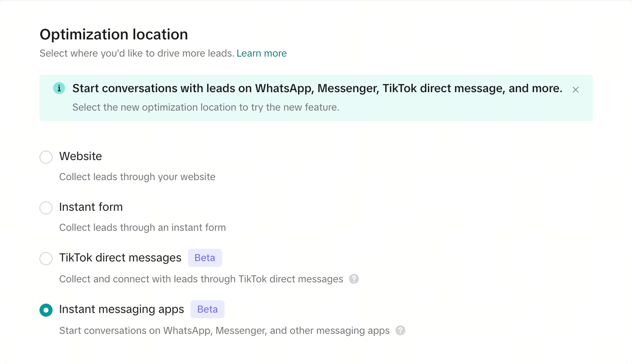The image size is (632, 364).
Task: Dismiss the messaging apps info banner
Action: 575,90
